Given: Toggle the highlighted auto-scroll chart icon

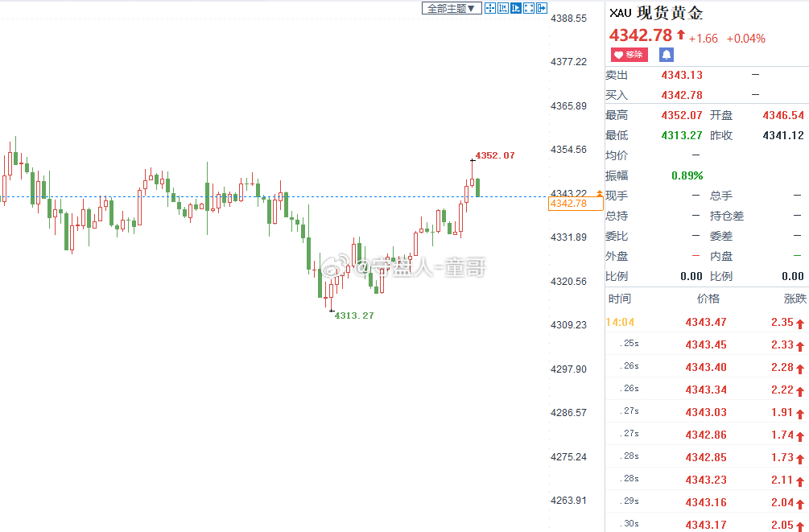Looking at the screenshot, I should point(516,8).
